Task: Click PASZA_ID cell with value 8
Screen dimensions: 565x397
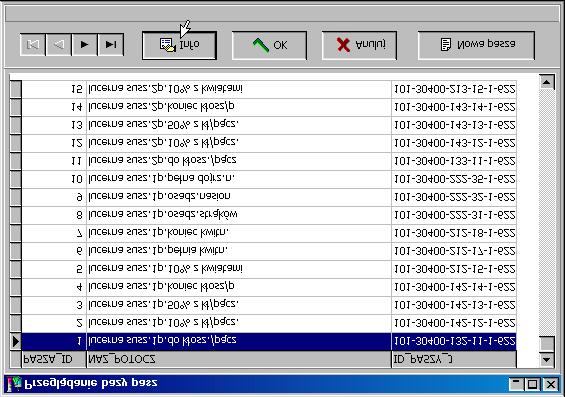Action: click(x=54, y=215)
